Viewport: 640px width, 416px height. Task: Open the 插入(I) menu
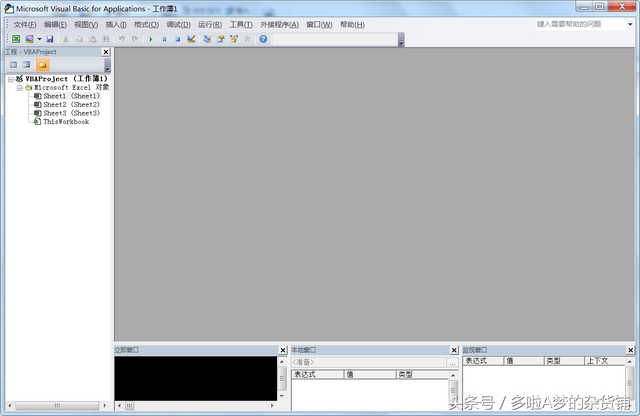click(116, 25)
